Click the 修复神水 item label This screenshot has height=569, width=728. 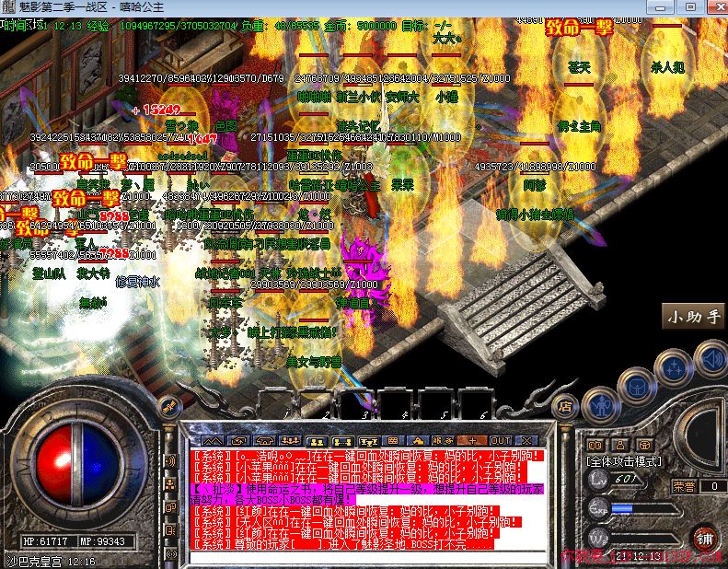[138, 282]
